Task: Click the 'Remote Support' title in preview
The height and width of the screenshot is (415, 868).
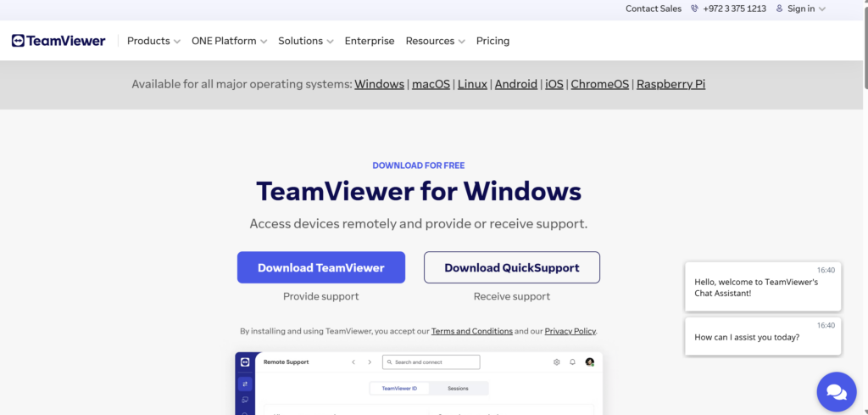Action: pyautogui.click(x=287, y=362)
